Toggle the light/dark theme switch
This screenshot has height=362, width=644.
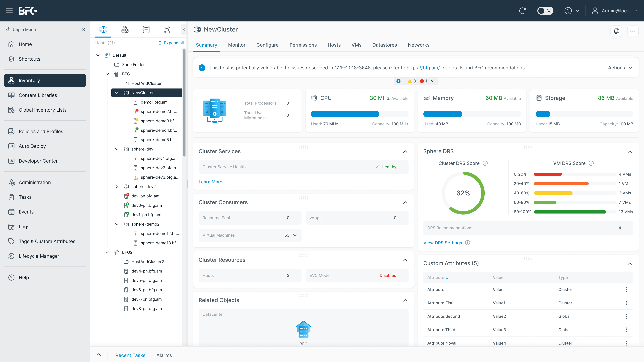545,11
